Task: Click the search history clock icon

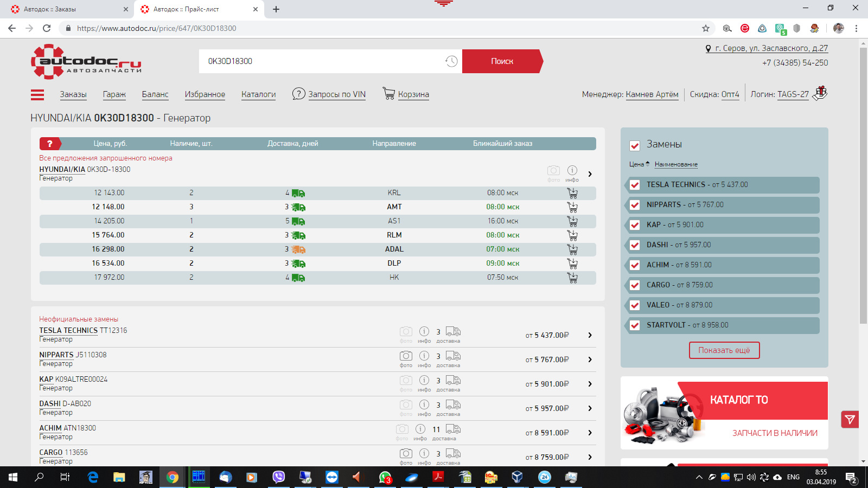Action: 451,61
